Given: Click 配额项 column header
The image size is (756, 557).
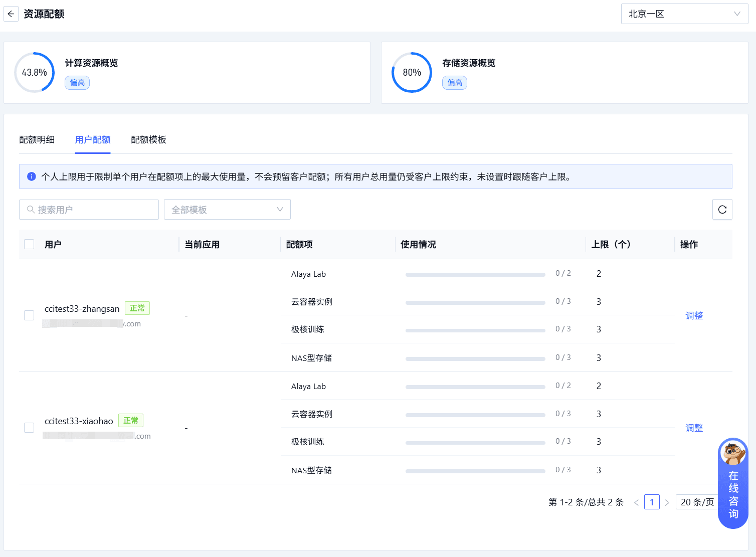Looking at the screenshot, I should [x=299, y=245].
